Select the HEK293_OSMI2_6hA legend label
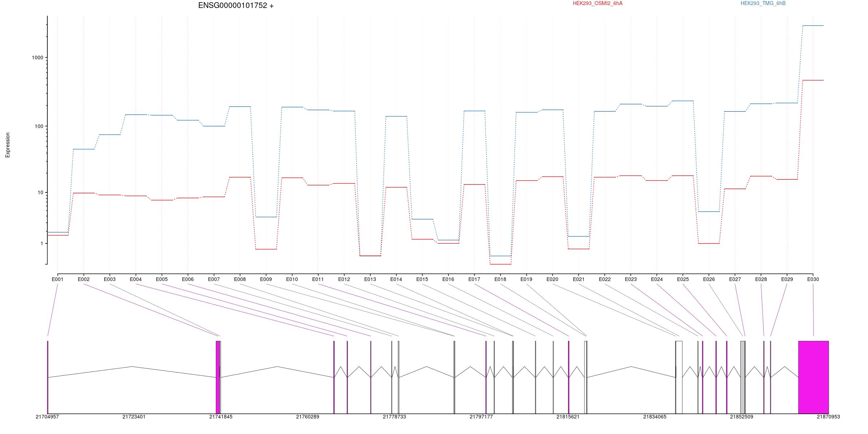This screenshot has width=868, height=434. pyautogui.click(x=597, y=3)
